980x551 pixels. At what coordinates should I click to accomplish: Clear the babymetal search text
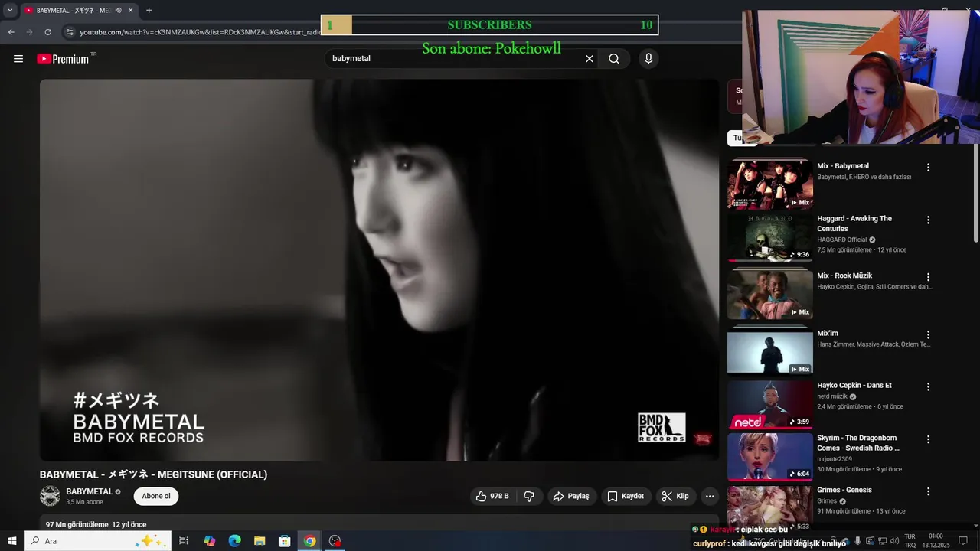pyautogui.click(x=590, y=59)
